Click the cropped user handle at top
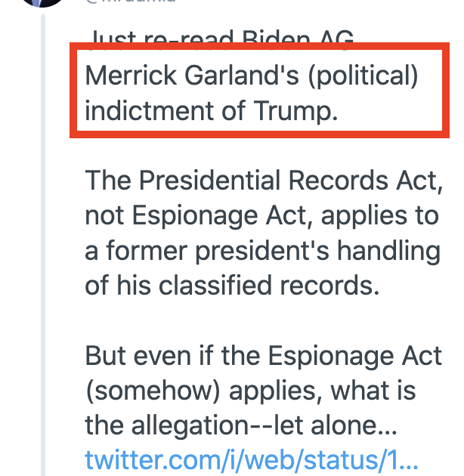This screenshot has height=476, width=464. click(x=131, y=2)
